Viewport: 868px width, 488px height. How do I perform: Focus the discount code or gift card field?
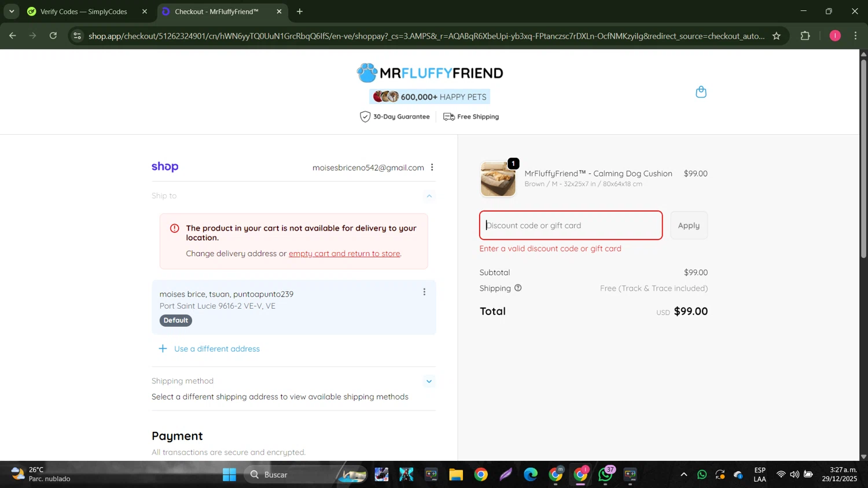[x=571, y=225]
